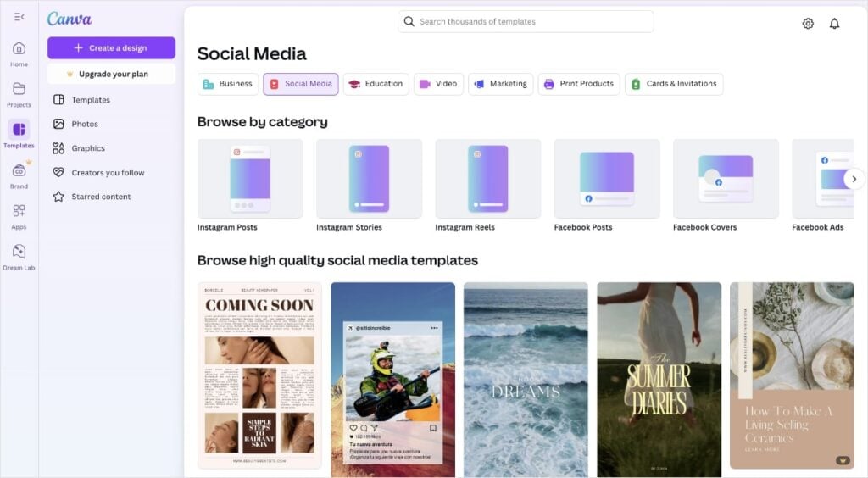Image resolution: width=868 pixels, height=478 pixels.
Task: Select Marketing category tab
Action: 500,84
